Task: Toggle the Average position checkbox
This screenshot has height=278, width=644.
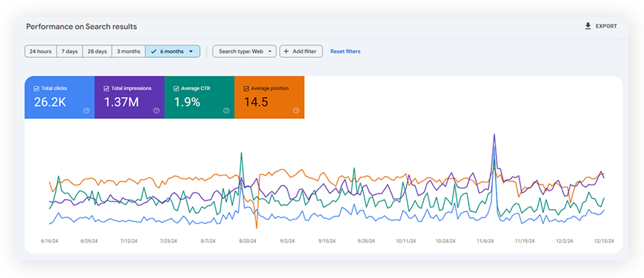Action: coord(246,89)
